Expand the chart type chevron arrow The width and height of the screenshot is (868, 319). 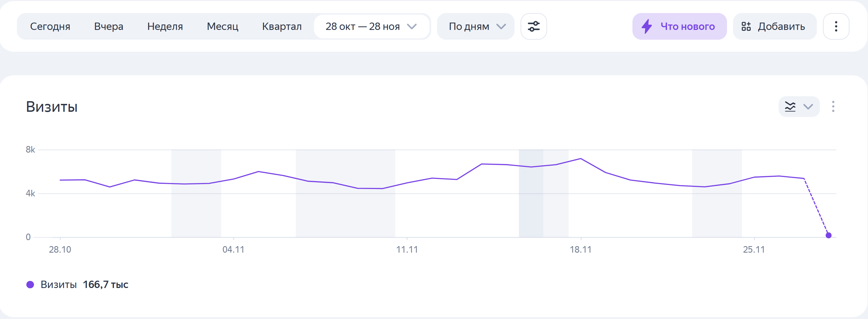(x=808, y=107)
